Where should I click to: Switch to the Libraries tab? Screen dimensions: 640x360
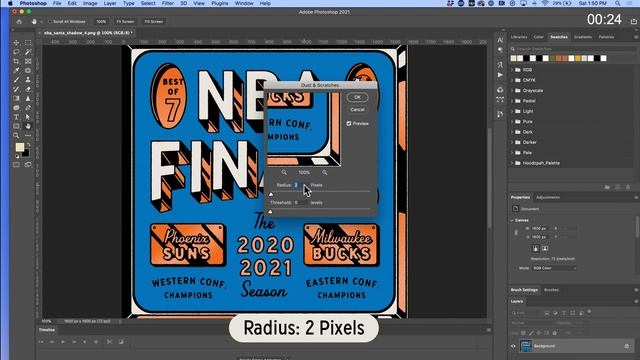tap(519, 37)
